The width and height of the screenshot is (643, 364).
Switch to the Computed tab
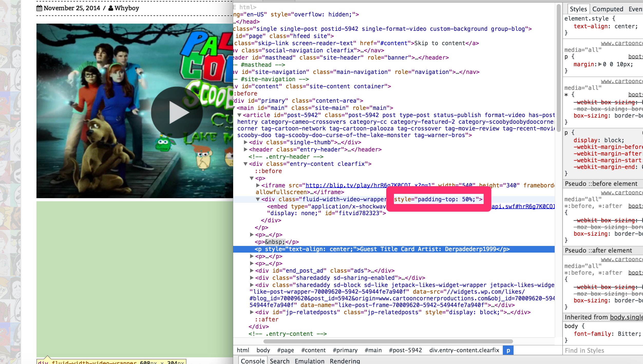click(x=608, y=9)
